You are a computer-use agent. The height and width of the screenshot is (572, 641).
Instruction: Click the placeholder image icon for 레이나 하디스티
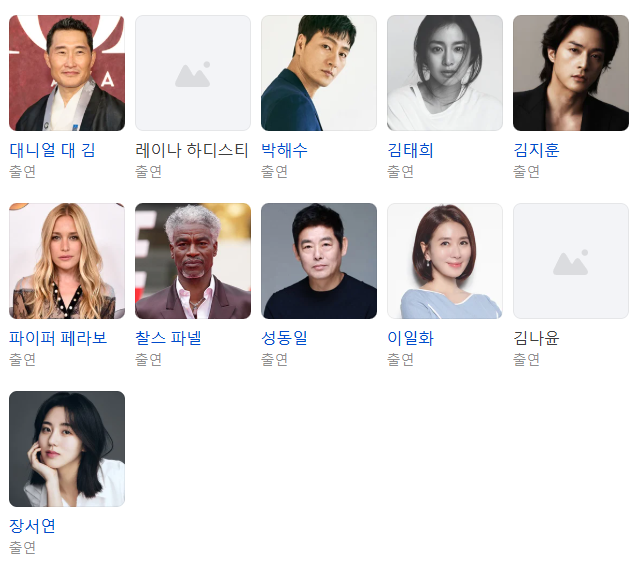point(193,74)
